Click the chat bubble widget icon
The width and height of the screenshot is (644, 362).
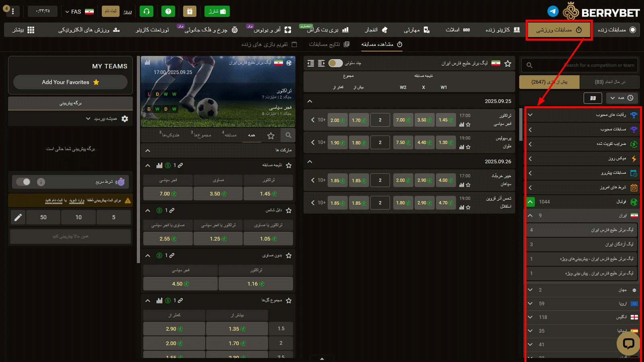628,343
